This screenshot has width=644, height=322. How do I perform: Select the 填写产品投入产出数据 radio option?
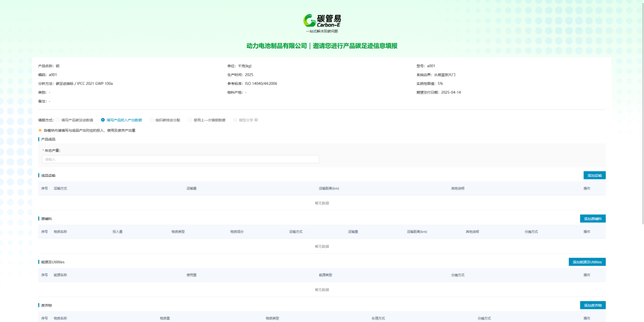pyautogui.click(x=103, y=120)
